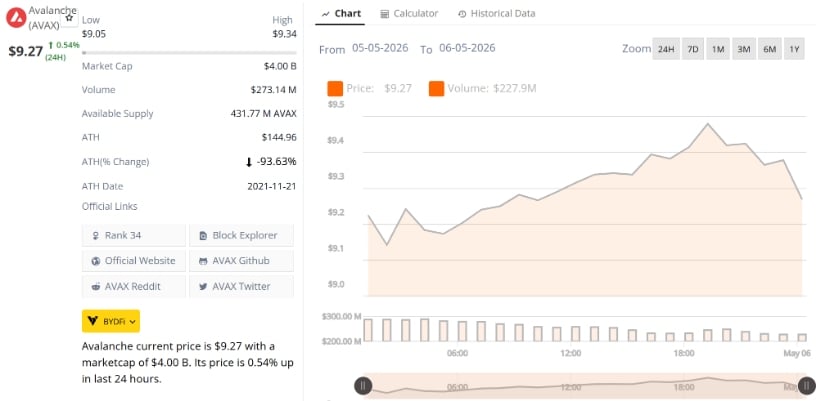This screenshot has height=401, width=825.
Task: Click the navigator mini chart area
Action: pyautogui.click(x=585, y=386)
